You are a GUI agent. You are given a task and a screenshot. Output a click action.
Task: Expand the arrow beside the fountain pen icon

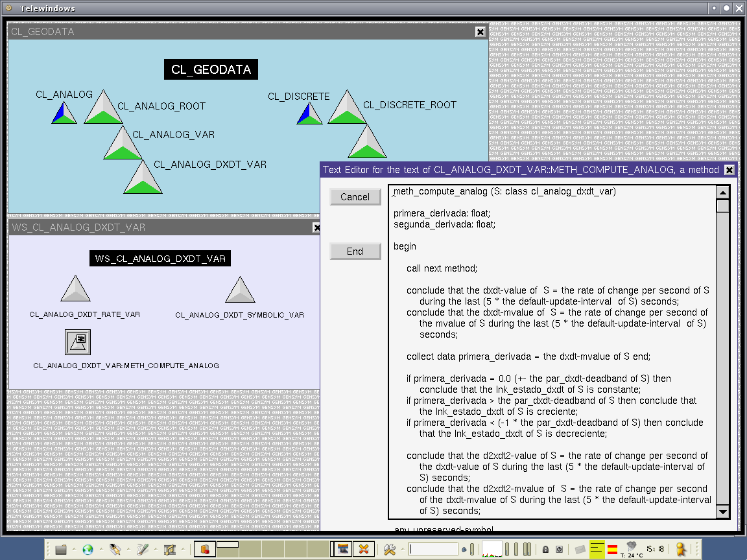tap(128, 549)
